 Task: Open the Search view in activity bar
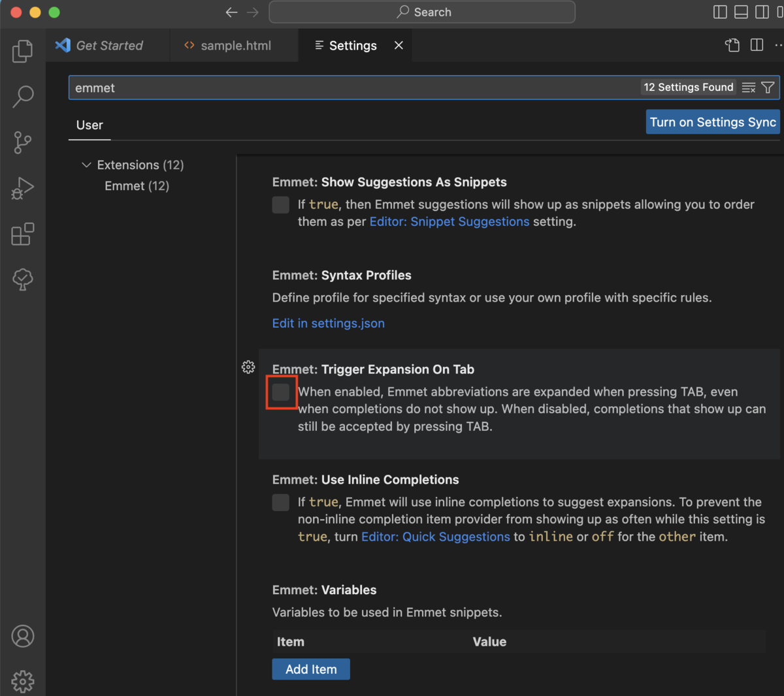[x=23, y=97]
